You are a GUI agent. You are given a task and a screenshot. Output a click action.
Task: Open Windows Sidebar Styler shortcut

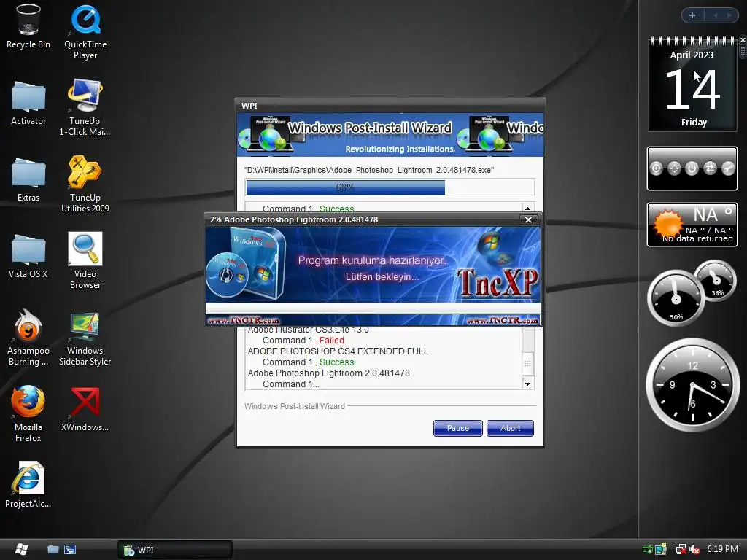pos(85,340)
